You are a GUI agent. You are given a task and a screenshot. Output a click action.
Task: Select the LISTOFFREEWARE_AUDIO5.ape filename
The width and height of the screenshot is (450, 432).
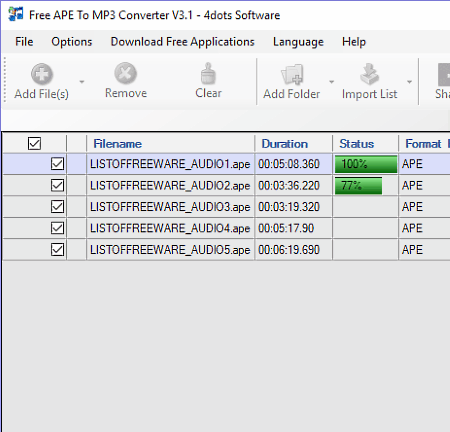point(170,250)
